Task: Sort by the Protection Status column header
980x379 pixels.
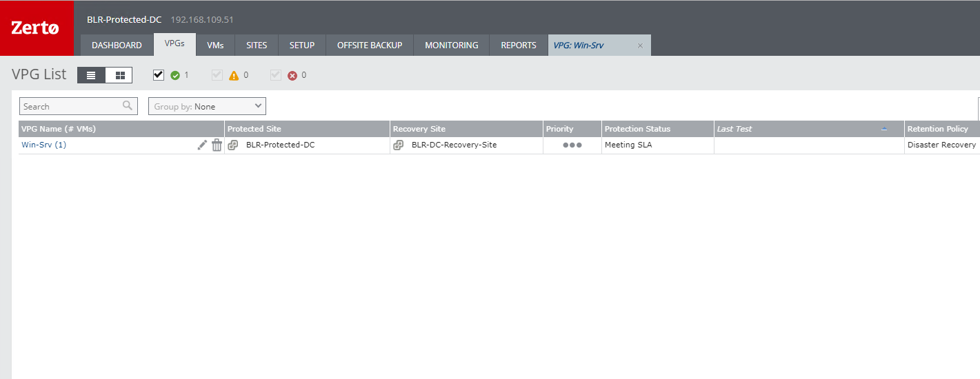Action: point(637,129)
